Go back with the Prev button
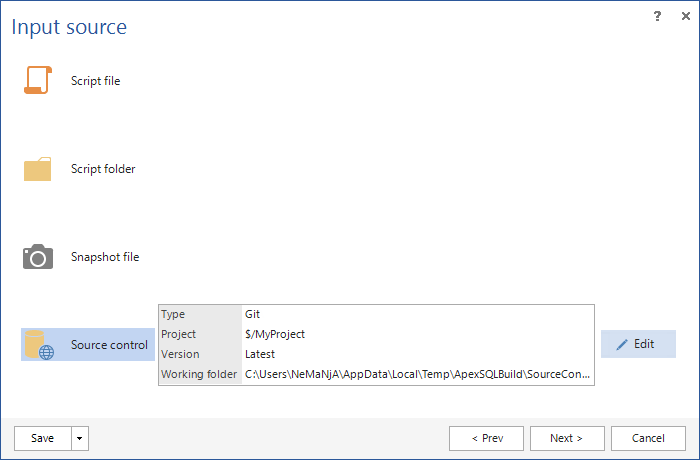 click(x=486, y=438)
